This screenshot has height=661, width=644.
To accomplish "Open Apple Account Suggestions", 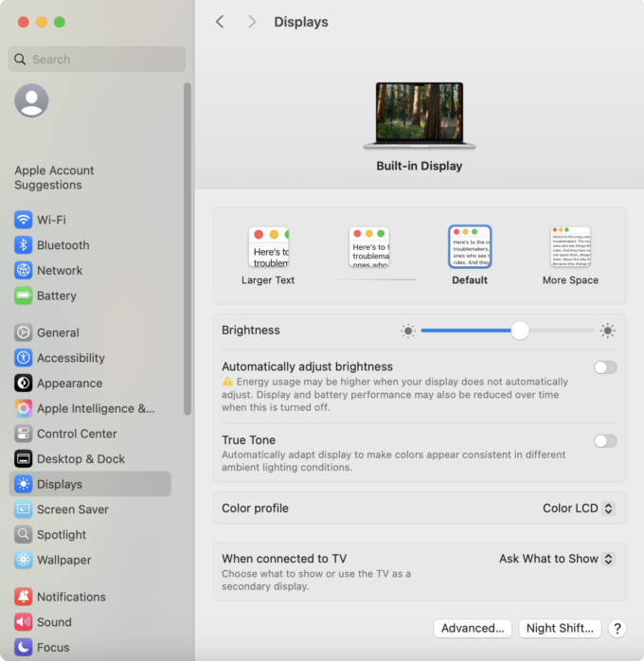I will tap(54, 177).
